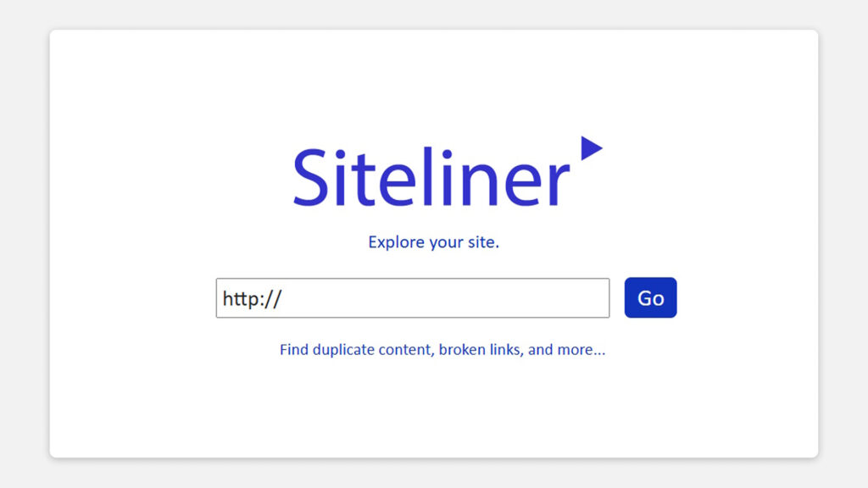Start the site scan with Go

tap(650, 298)
